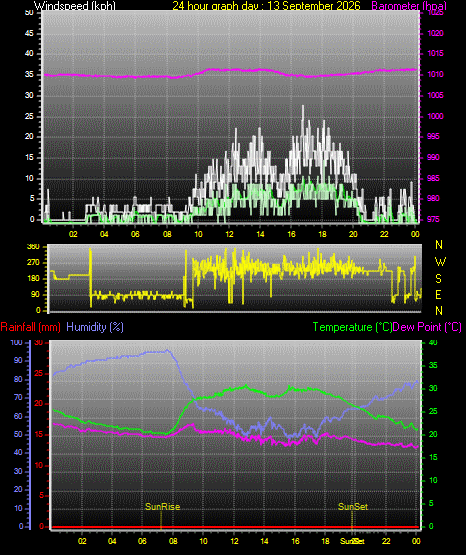
Task: Click the red 15 rainfall scale value
Action: pos(39,434)
